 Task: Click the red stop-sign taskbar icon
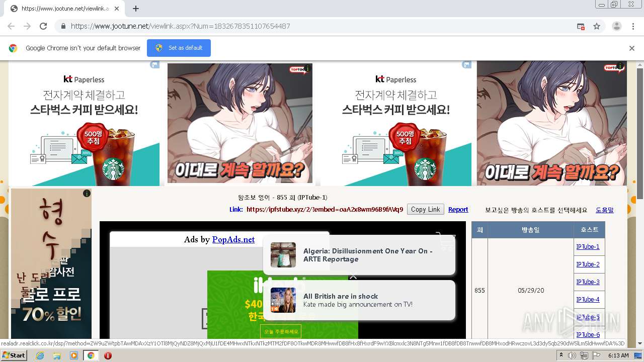108,355
